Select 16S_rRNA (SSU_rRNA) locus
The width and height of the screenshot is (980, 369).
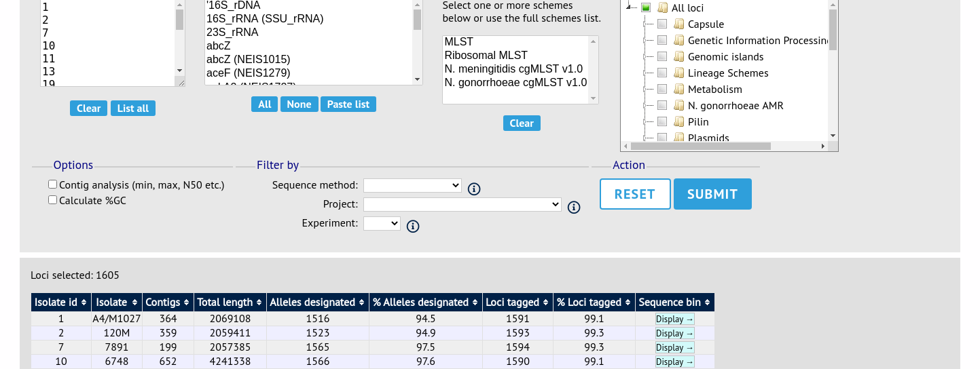(308, 19)
